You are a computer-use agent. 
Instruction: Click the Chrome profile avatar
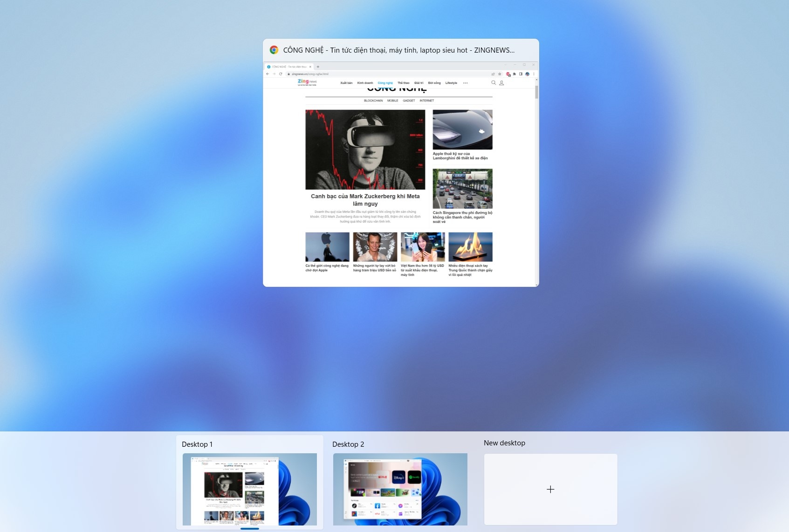point(528,74)
